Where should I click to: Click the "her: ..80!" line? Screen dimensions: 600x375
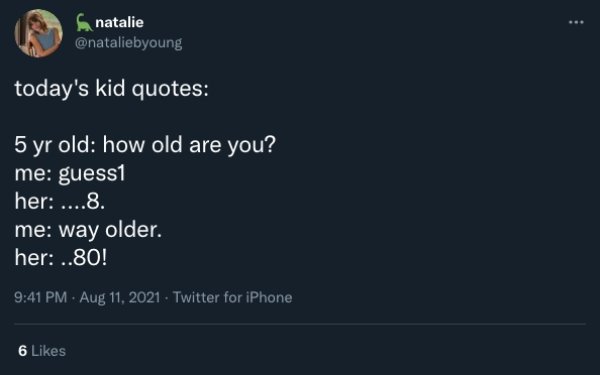coord(61,258)
